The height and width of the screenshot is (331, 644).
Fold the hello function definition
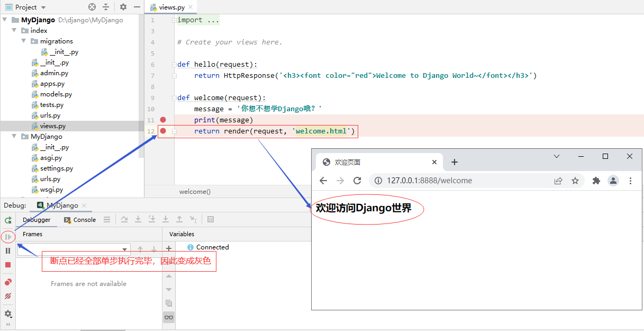coord(174,65)
